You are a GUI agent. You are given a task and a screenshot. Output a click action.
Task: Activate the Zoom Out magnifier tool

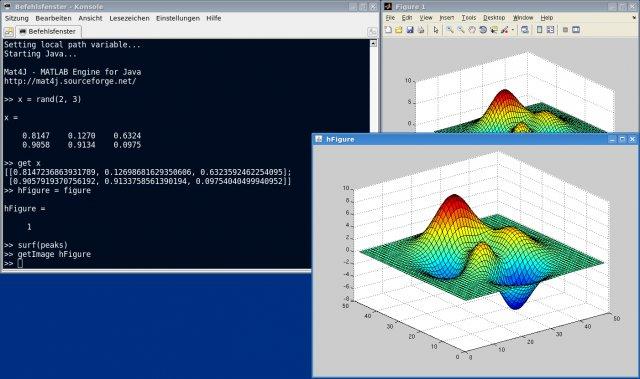tap(461, 29)
